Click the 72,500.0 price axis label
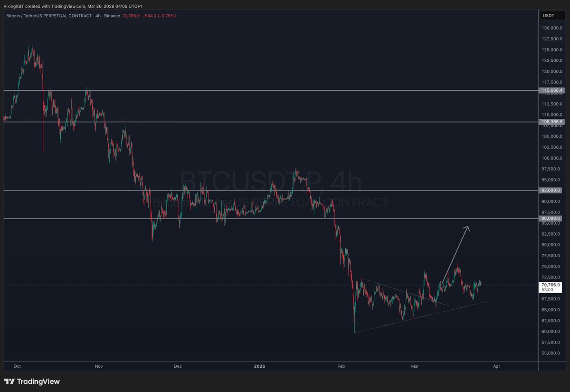The width and height of the screenshot is (570, 392). pyautogui.click(x=551, y=277)
